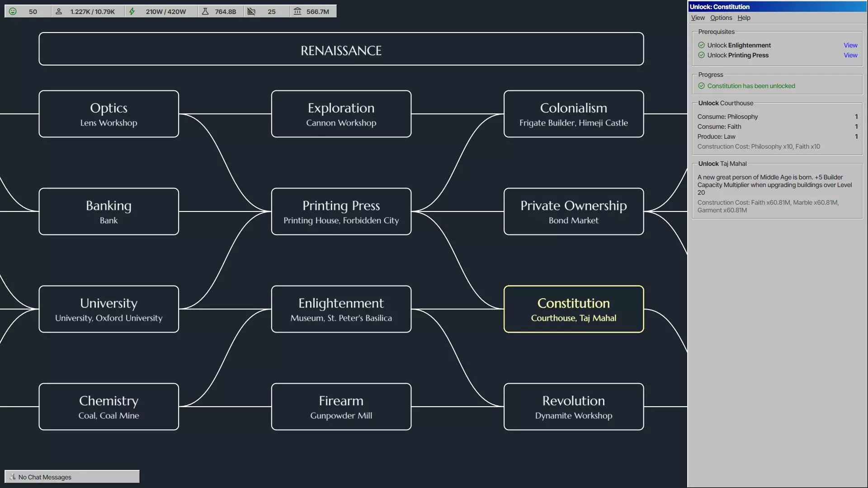Click View link for Printing Press prerequisite
Viewport: 868px width, 488px height.
pyautogui.click(x=850, y=55)
